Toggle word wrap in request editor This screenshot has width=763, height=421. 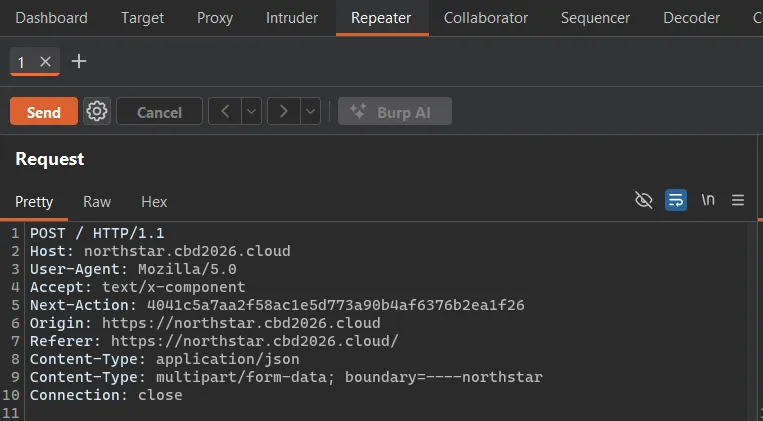coord(676,200)
